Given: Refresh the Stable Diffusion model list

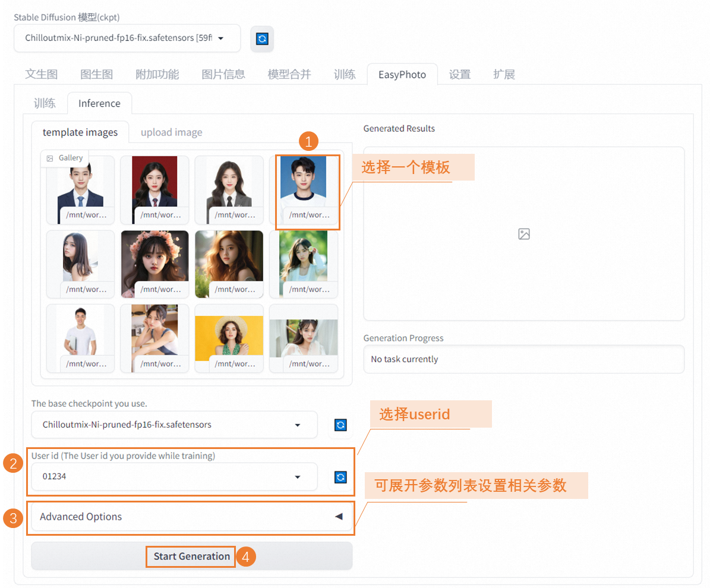Looking at the screenshot, I should point(262,39).
